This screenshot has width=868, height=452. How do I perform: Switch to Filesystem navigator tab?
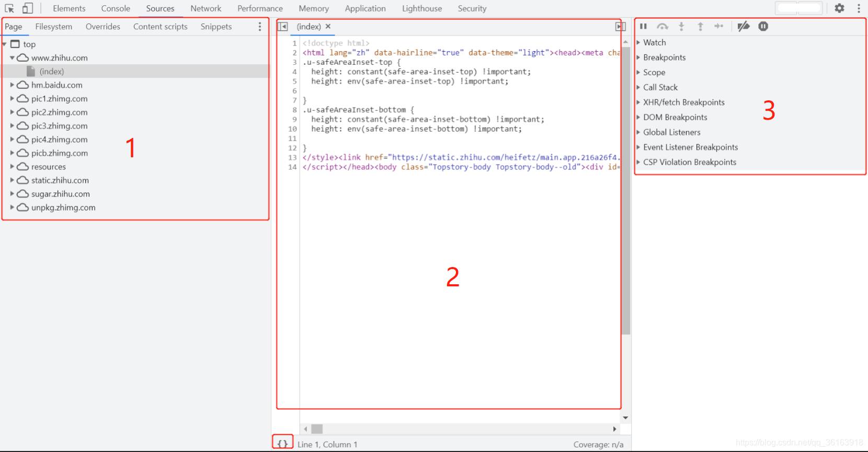pos(54,27)
